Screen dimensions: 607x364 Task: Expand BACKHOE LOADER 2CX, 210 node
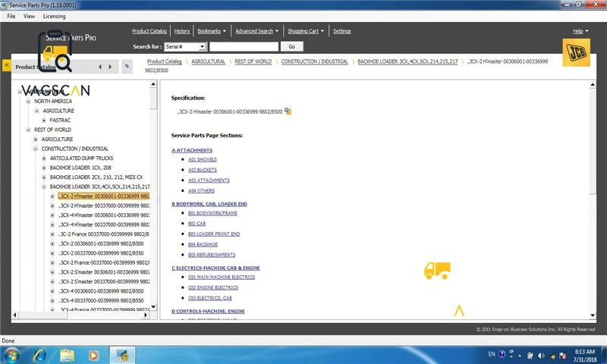pos(44,177)
